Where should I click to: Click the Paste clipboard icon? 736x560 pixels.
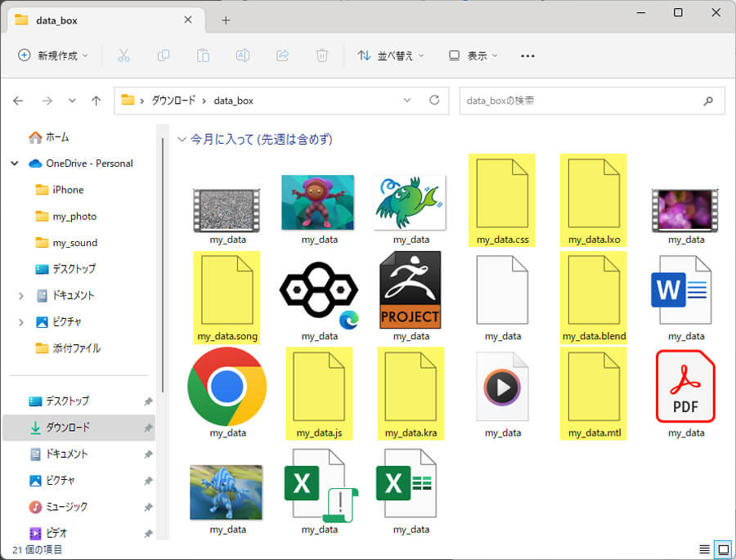(203, 56)
